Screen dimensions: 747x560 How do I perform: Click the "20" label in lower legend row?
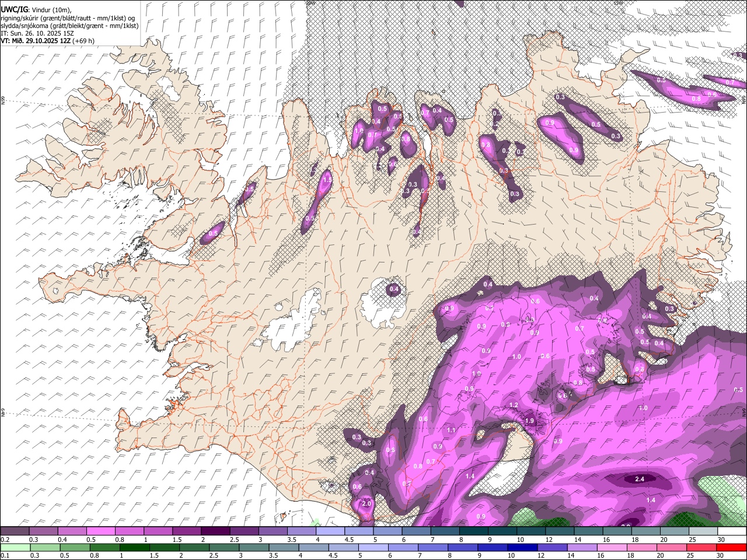coord(660,556)
